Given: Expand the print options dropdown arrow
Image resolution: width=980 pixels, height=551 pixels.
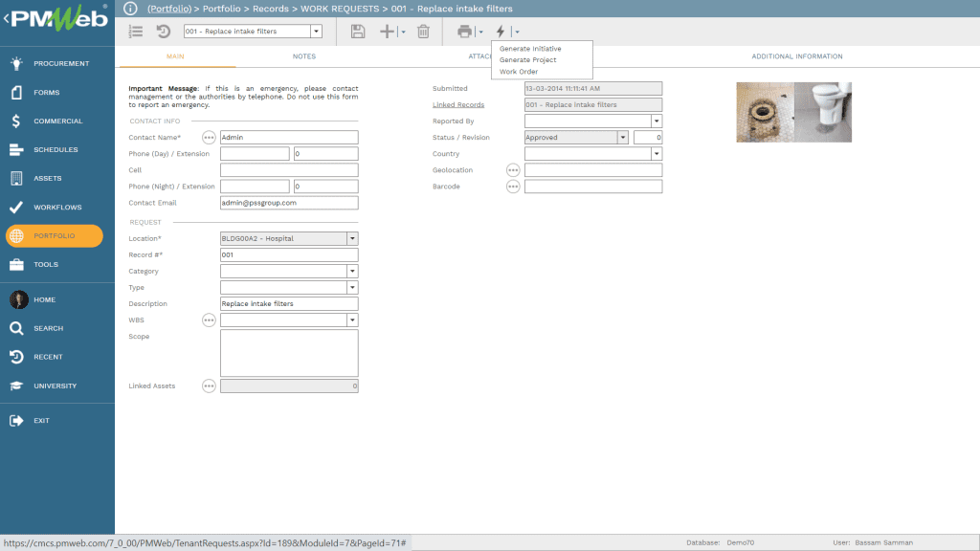Looking at the screenshot, I should pos(480,32).
